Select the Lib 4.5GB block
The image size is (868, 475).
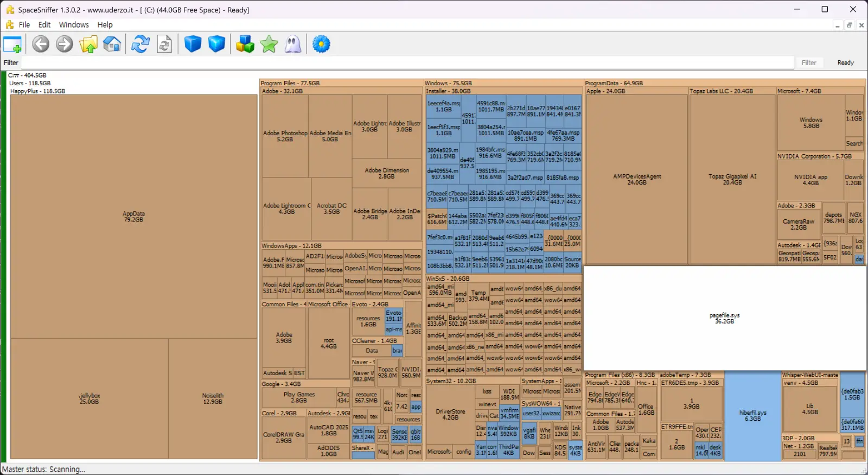click(x=809, y=409)
